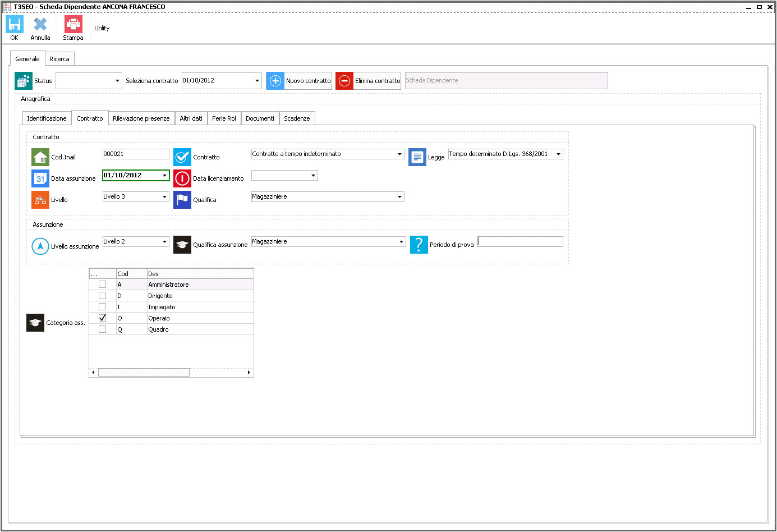Click the Stampa printer icon
The image size is (777, 532).
(73, 24)
